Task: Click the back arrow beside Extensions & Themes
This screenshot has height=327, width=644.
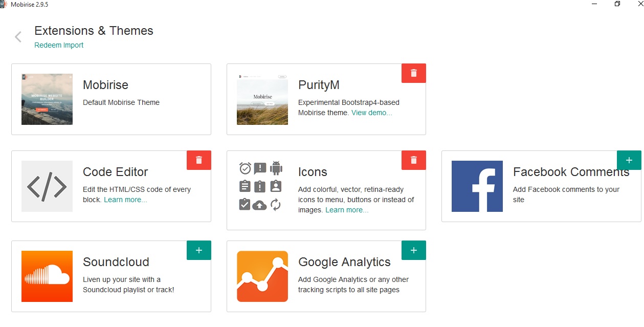Action: [18, 37]
